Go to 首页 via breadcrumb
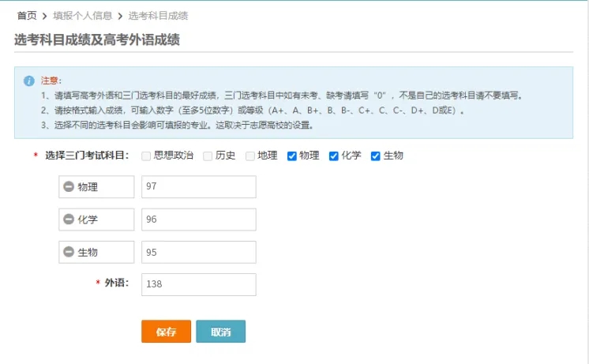 point(27,15)
